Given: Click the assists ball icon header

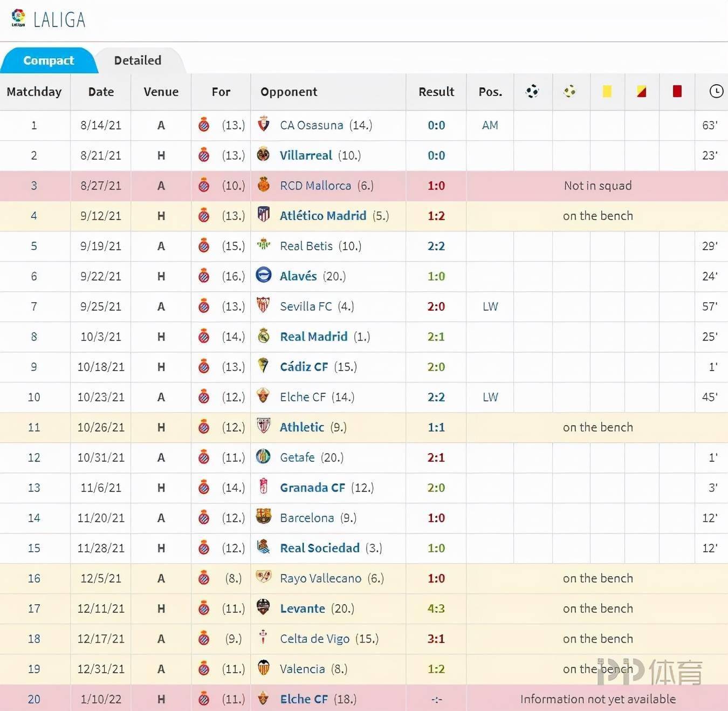Looking at the screenshot, I should point(569,91).
